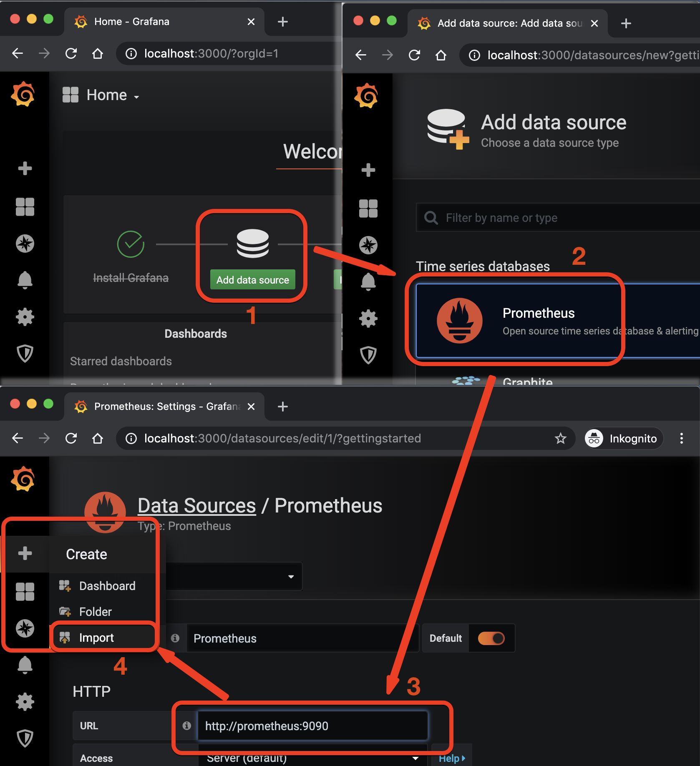The width and height of the screenshot is (700, 766).
Task: Click Grafana logo in Prometheus Settings window
Action: (x=24, y=479)
